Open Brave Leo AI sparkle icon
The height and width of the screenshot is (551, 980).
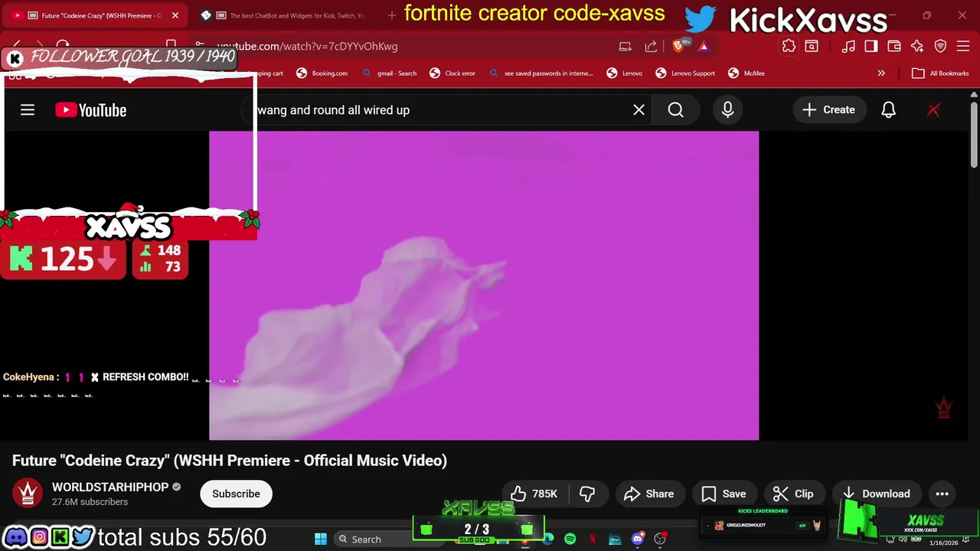(917, 46)
